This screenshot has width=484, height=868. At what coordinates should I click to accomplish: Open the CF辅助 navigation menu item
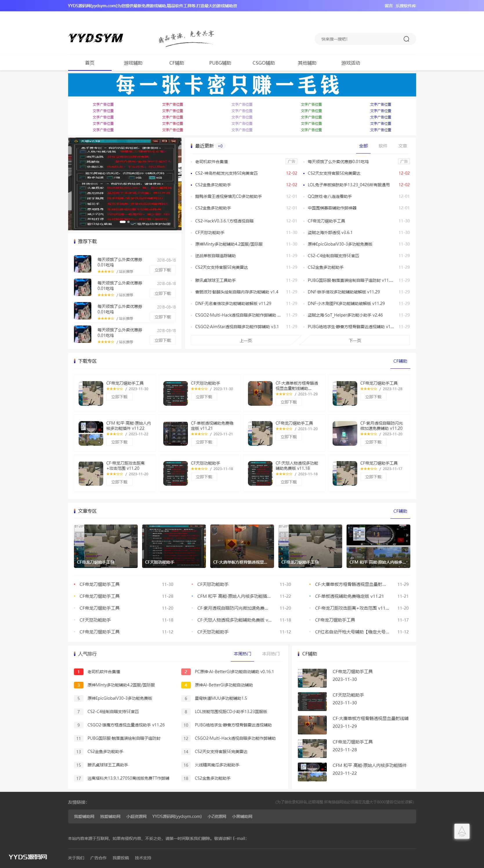[176, 63]
